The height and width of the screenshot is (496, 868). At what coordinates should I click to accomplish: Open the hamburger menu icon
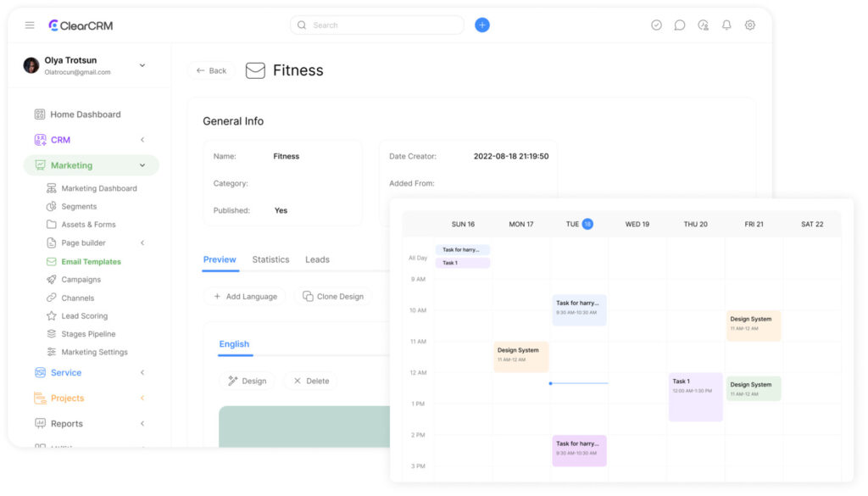[x=30, y=25]
